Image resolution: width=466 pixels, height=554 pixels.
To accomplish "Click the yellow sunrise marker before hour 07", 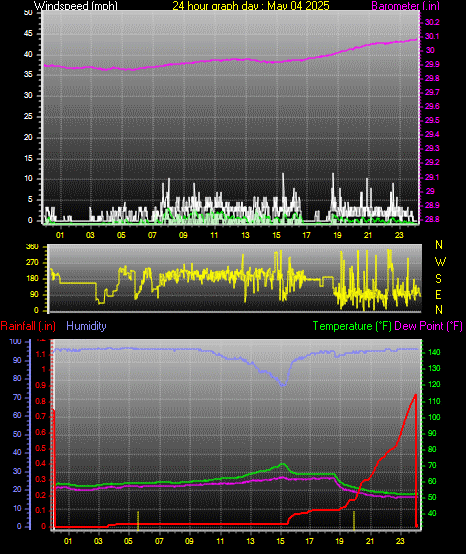I will click(138, 520).
